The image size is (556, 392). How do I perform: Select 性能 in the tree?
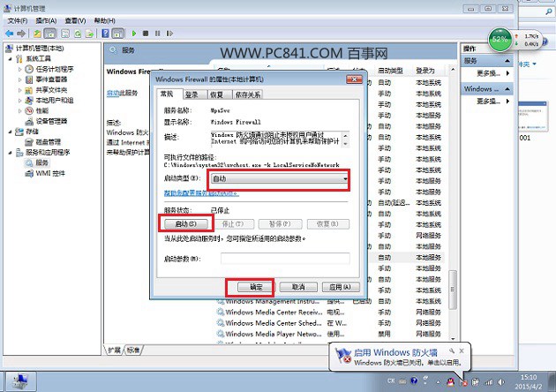coord(42,110)
